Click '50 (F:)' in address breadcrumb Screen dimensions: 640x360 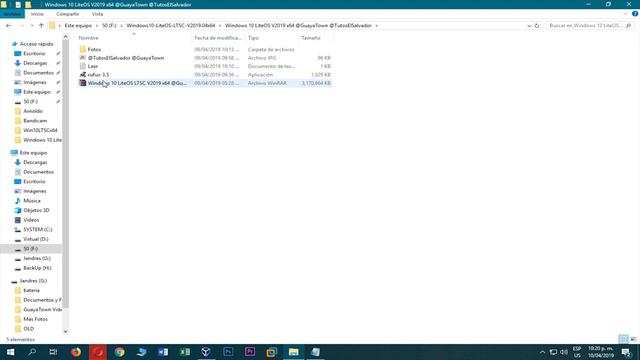[109, 26]
